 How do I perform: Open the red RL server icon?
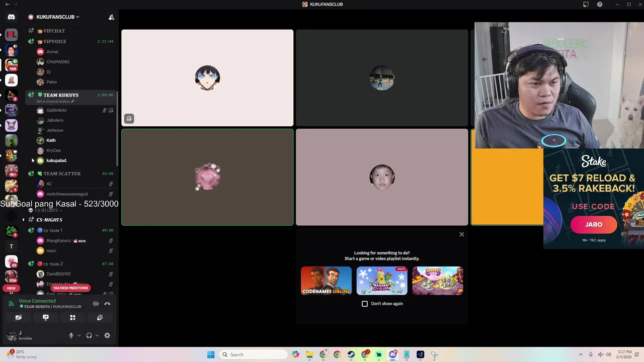pyautogui.click(x=11, y=35)
